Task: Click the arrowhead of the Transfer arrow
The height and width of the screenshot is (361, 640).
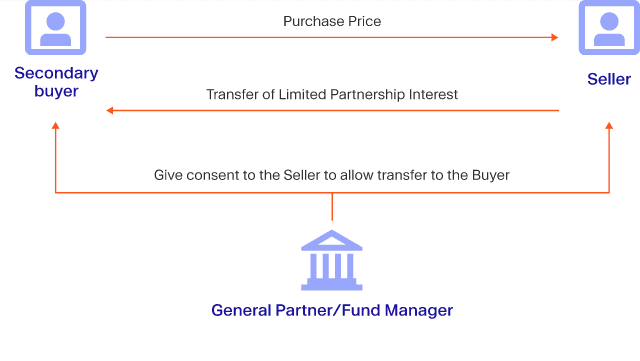Action: (x=109, y=110)
